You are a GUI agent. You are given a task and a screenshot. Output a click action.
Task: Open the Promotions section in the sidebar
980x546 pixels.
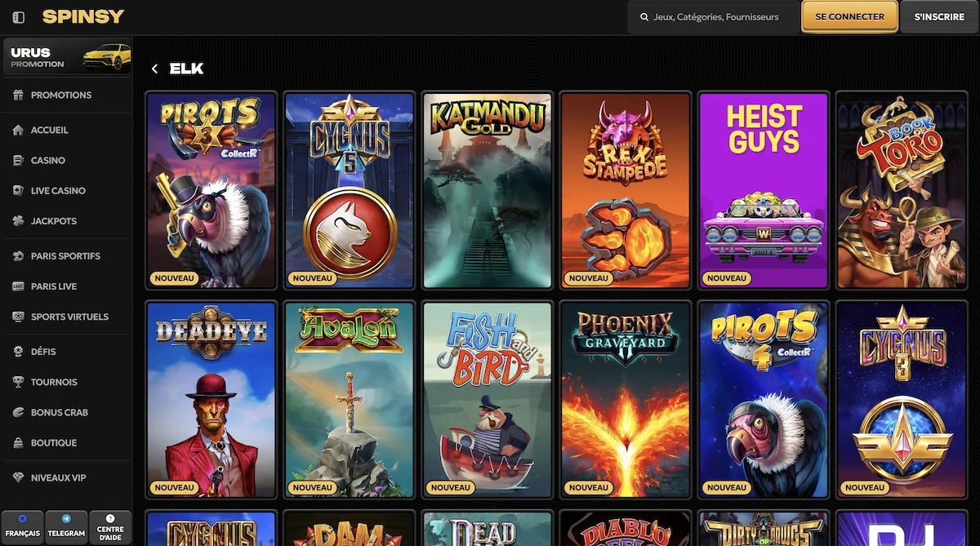click(49, 95)
